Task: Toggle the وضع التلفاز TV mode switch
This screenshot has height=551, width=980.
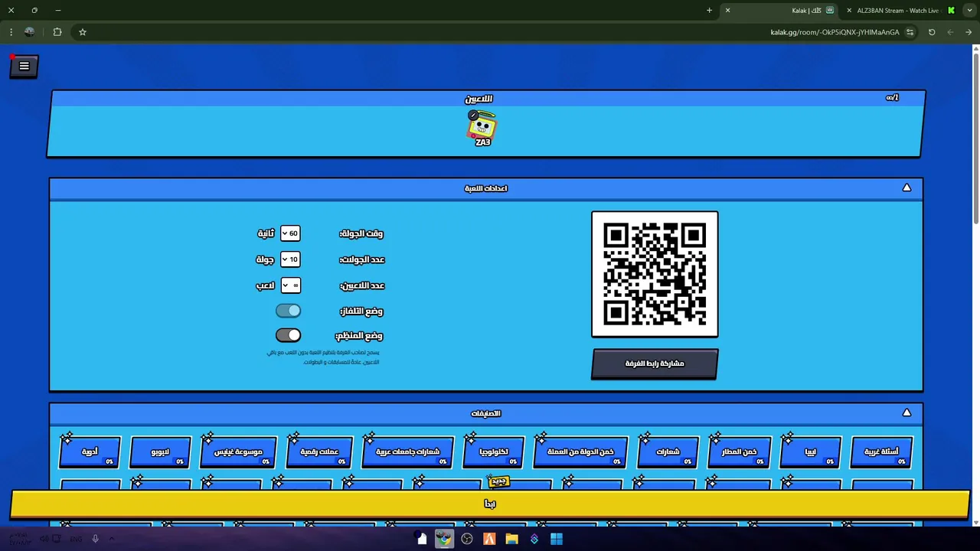Action: pyautogui.click(x=289, y=311)
